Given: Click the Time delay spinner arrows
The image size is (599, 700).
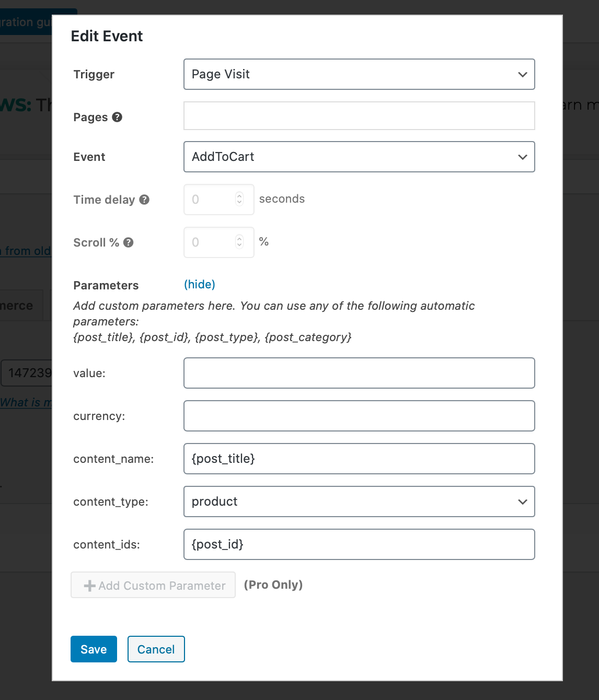Looking at the screenshot, I should click(x=239, y=199).
